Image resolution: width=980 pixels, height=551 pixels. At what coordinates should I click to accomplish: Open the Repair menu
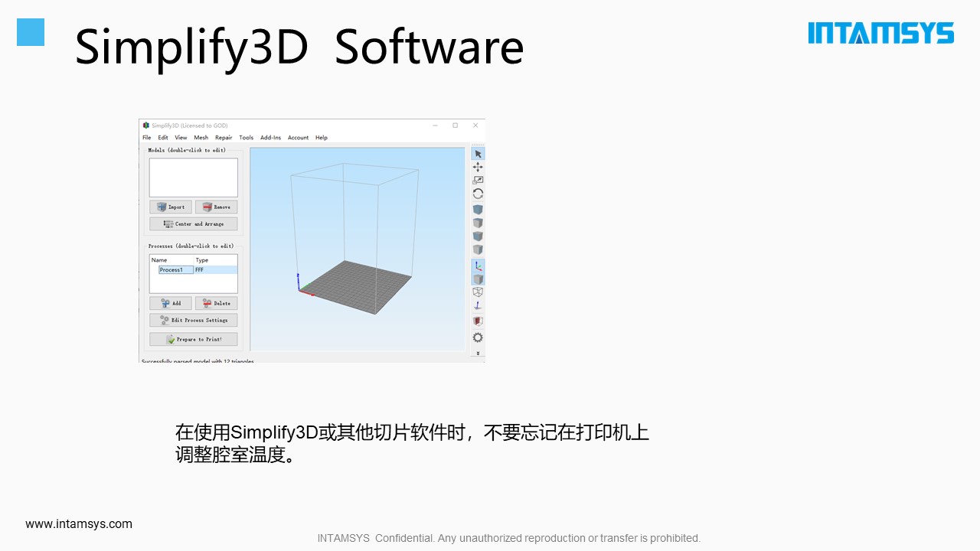click(224, 138)
